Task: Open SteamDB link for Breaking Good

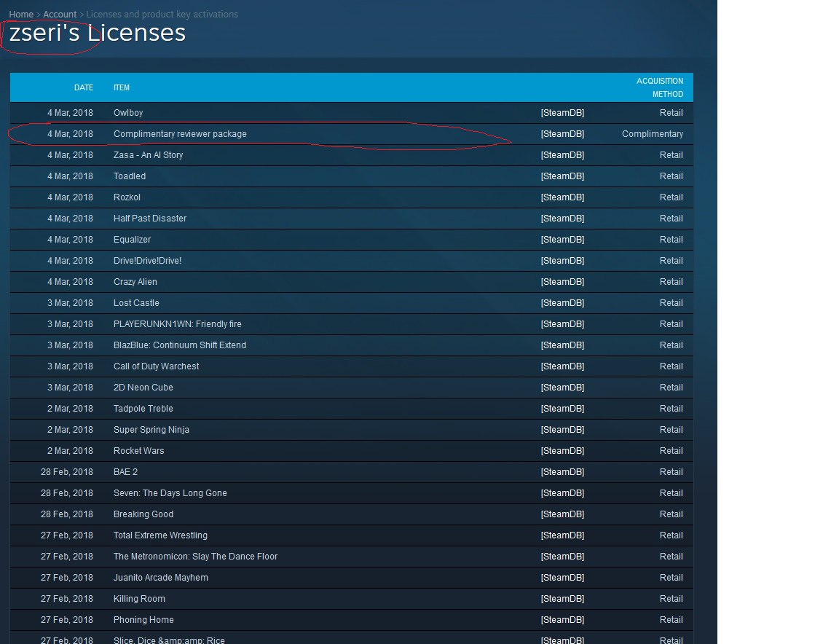Action: (x=562, y=514)
